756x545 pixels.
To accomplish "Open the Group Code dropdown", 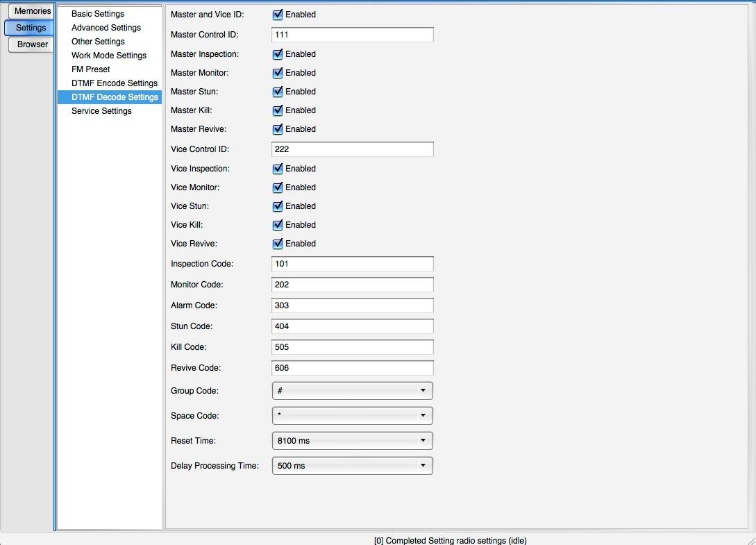I will pyautogui.click(x=352, y=391).
